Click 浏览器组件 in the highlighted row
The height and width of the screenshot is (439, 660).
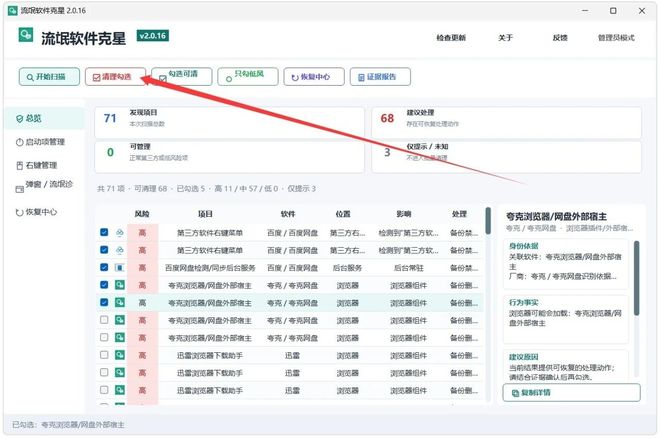click(x=408, y=303)
